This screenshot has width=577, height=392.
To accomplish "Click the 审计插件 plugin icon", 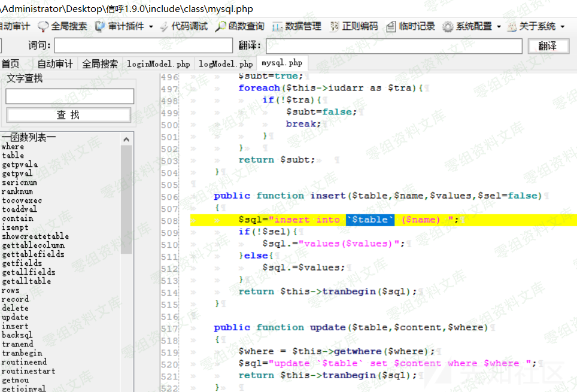I will point(100,26).
